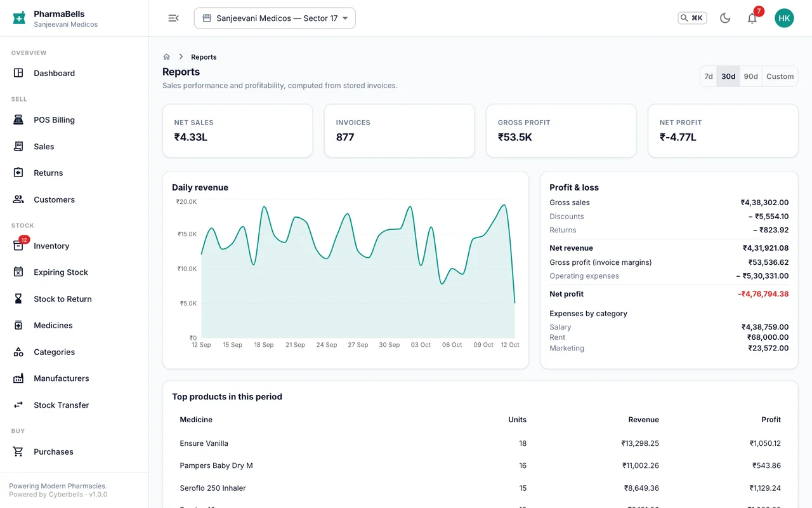Click the Categories shapes icon

[18, 352]
